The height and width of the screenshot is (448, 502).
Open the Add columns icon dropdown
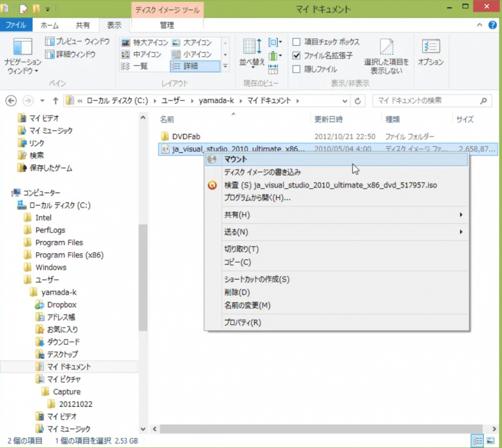[275, 56]
